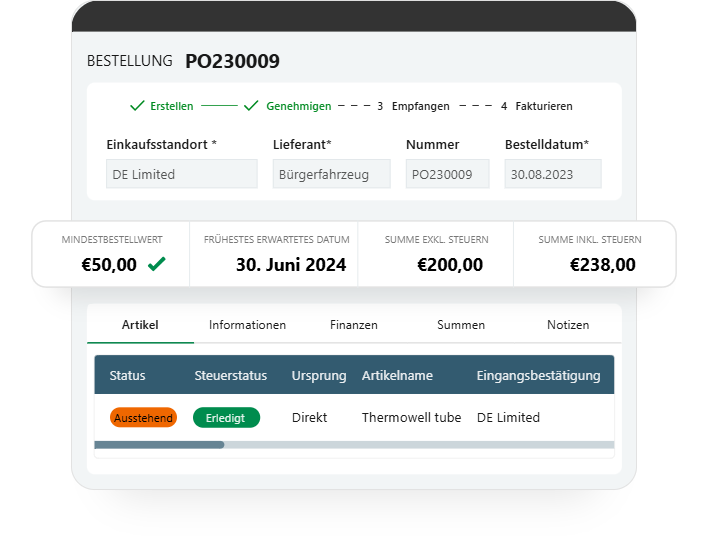The width and height of the screenshot is (708, 536).
Task: Open the Finanzen tab
Action: click(x=353, y=325)
